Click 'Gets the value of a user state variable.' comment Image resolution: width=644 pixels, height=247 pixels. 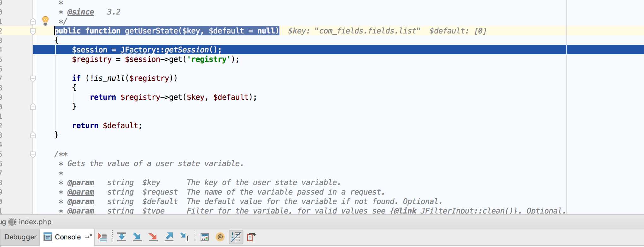coord(155,164)
